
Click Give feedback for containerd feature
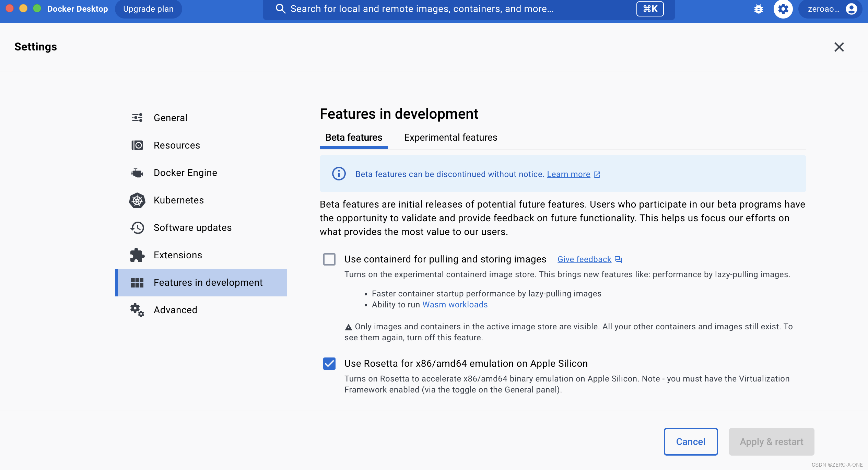point(585,259)
